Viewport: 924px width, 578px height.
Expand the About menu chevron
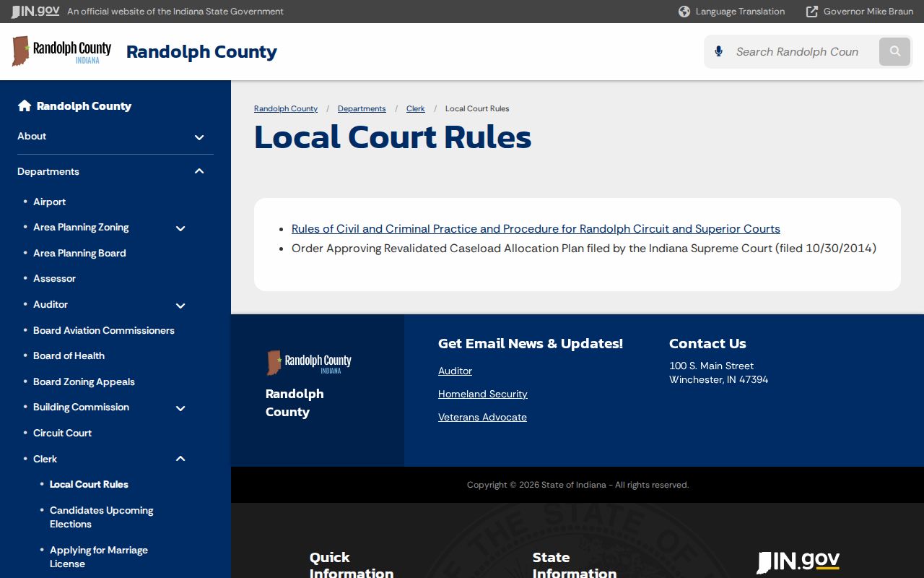pyautogui.click(x=199, y=137)
